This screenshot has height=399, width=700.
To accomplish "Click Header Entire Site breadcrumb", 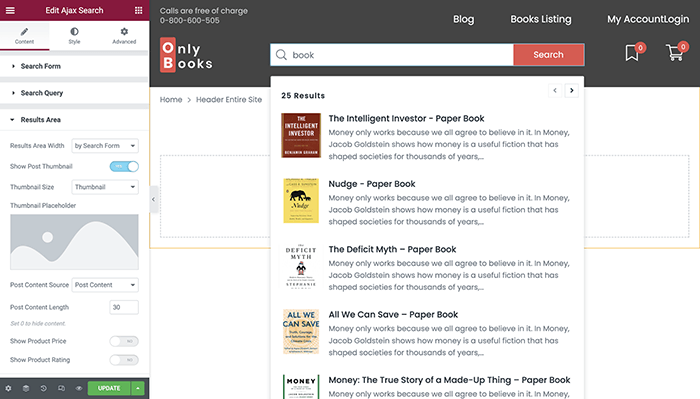I will [229, 100].
